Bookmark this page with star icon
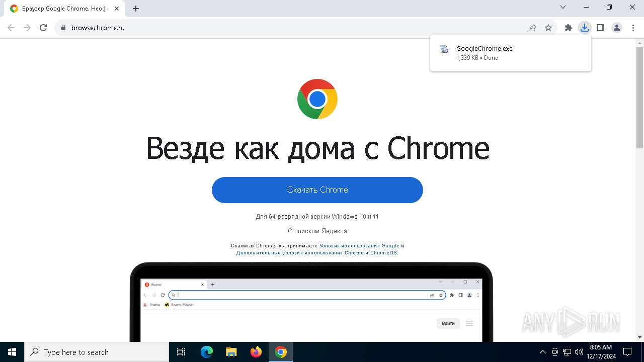 [548, 28]
